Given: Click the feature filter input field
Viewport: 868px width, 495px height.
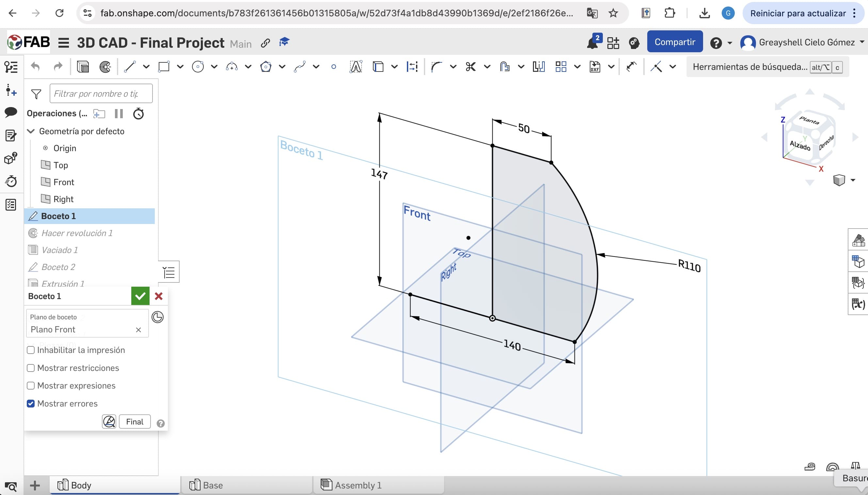Looking at the screenshot, I should coord(101,93).
